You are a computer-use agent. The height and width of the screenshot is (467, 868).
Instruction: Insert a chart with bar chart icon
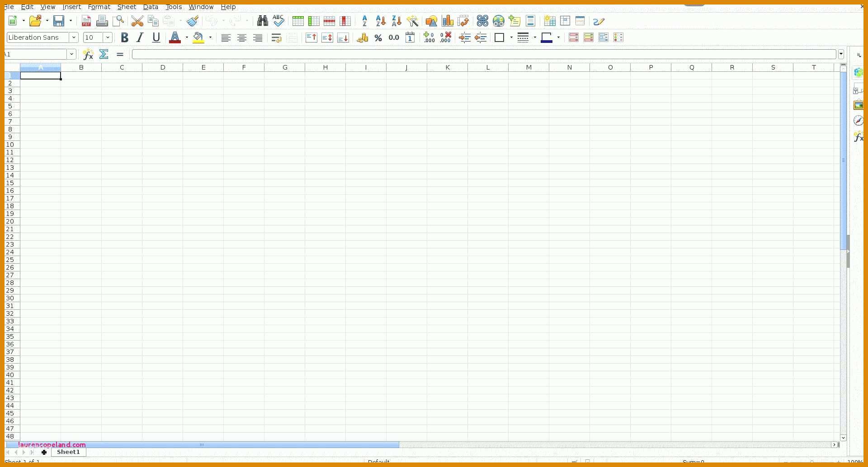pos(448,21)
